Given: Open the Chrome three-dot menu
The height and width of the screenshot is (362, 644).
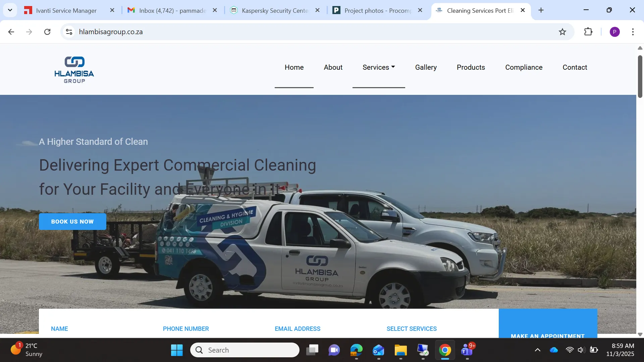Looking at the screenshot, I should coord(633,32).
